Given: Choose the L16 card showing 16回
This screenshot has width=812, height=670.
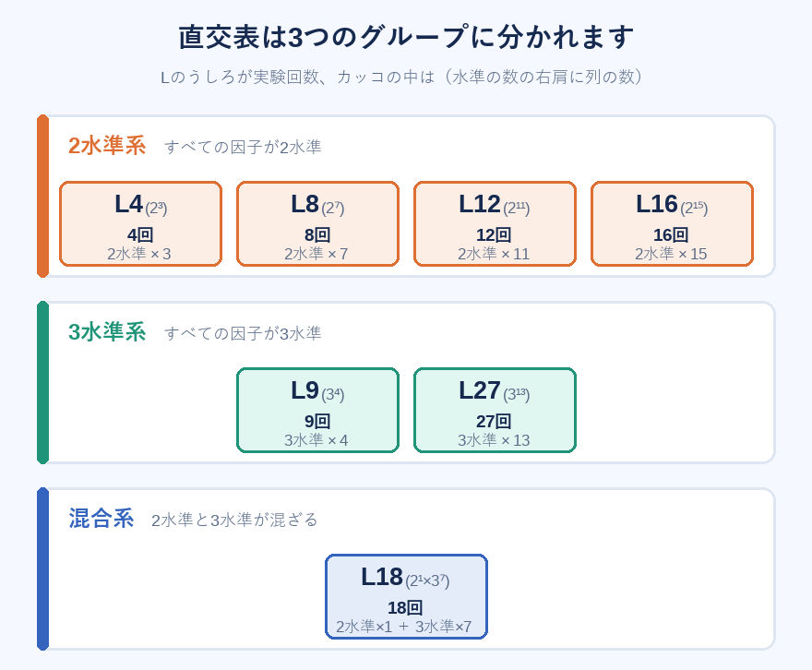Looking at the screenshot, I should click(672, 223).
